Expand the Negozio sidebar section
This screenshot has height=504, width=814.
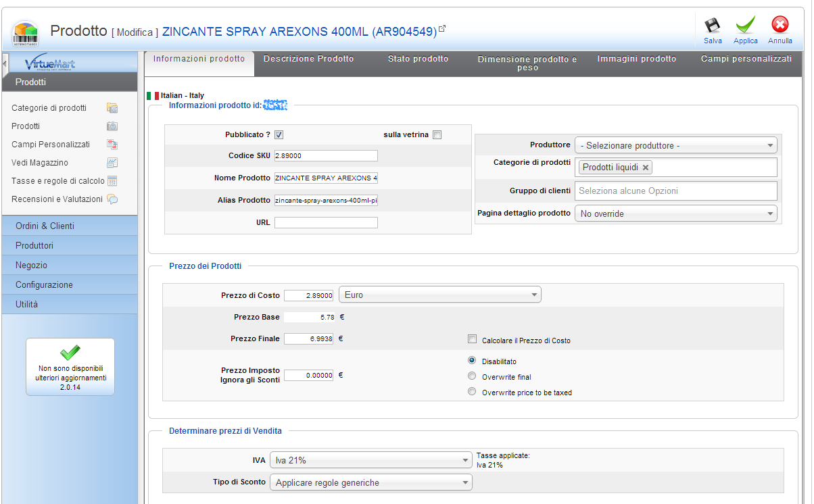[x=69, y=265]
